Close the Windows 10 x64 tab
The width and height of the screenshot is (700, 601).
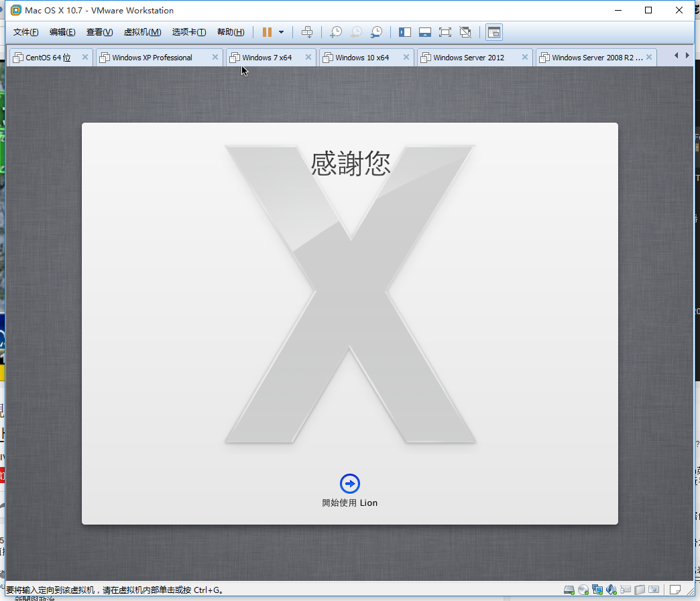pos(406,57)
